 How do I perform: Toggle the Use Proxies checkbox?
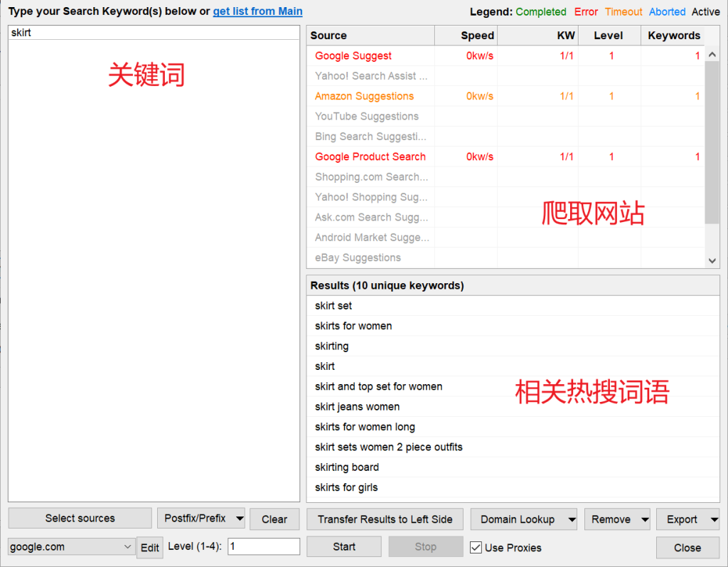click(x=476, y=548)
